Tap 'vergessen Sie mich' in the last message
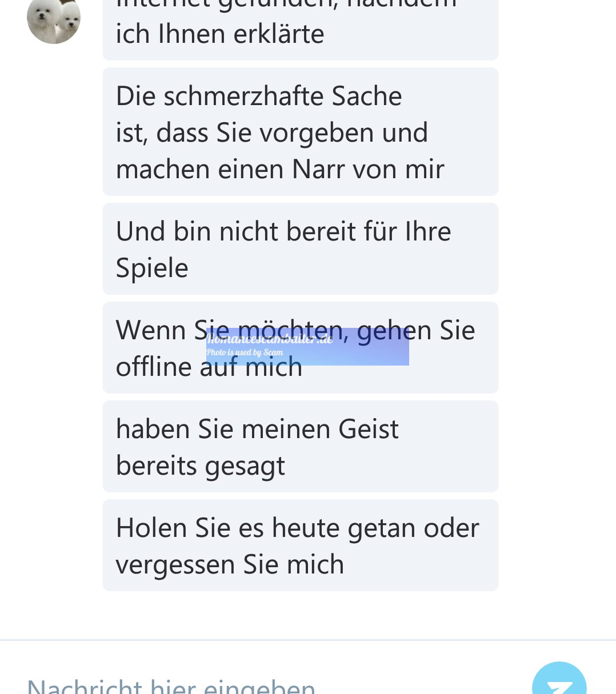 (x=230, y=565)
